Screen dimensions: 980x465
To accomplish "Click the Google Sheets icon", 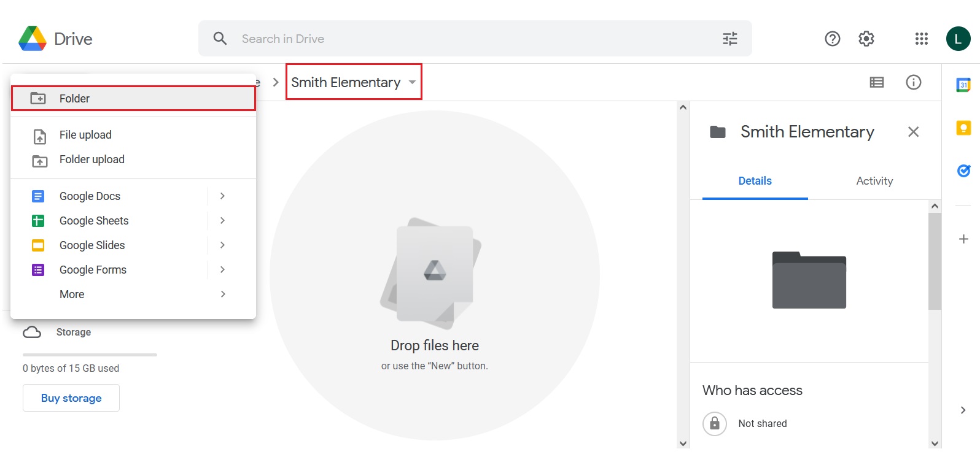I will tap(38, 221).
